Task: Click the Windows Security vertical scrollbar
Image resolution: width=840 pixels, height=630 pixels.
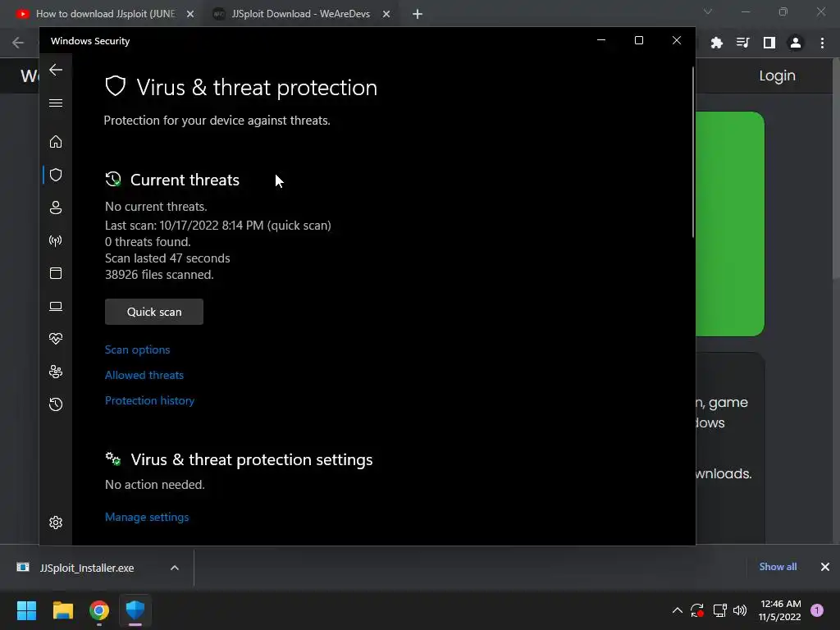Action: click(692, 153)
